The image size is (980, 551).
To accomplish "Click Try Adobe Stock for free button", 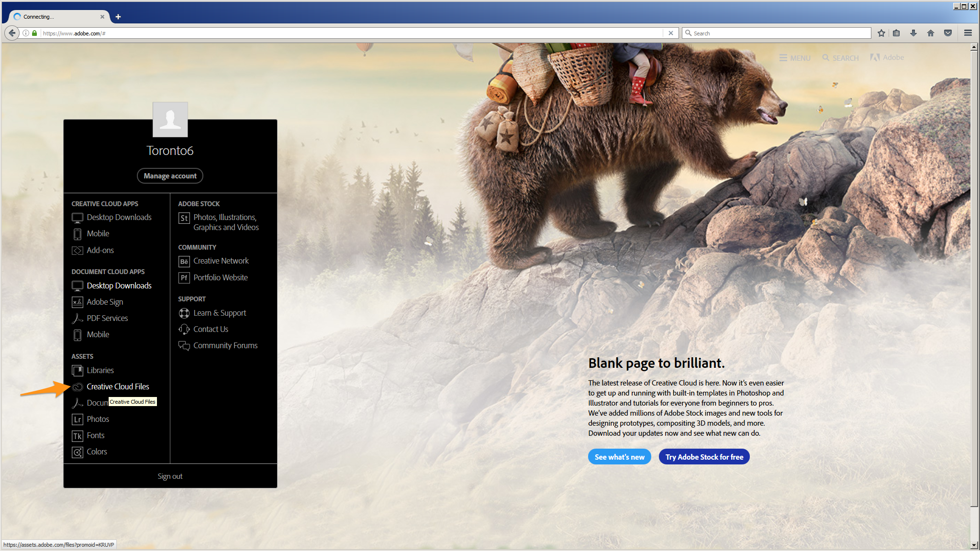I will pyautogui.click(x=704, y=457).
